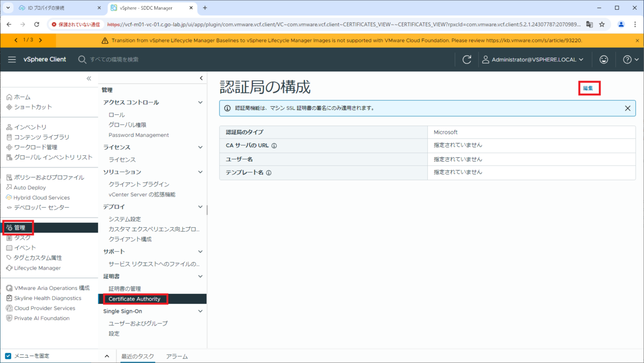Open ロール under access control
The height and width of the screenshot is (363, 644).
[x=116, y=115]
